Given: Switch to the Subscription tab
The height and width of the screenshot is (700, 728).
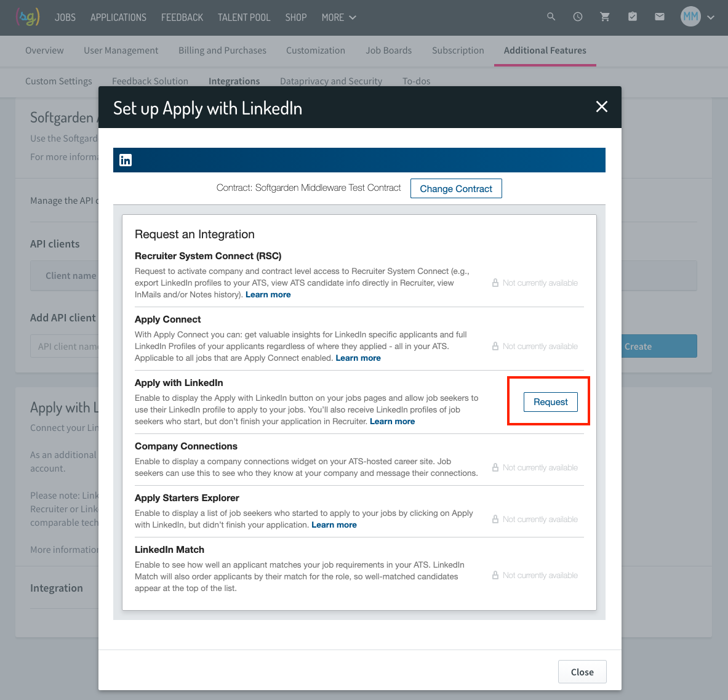Looking at the screenshot, I should point(458,50).
